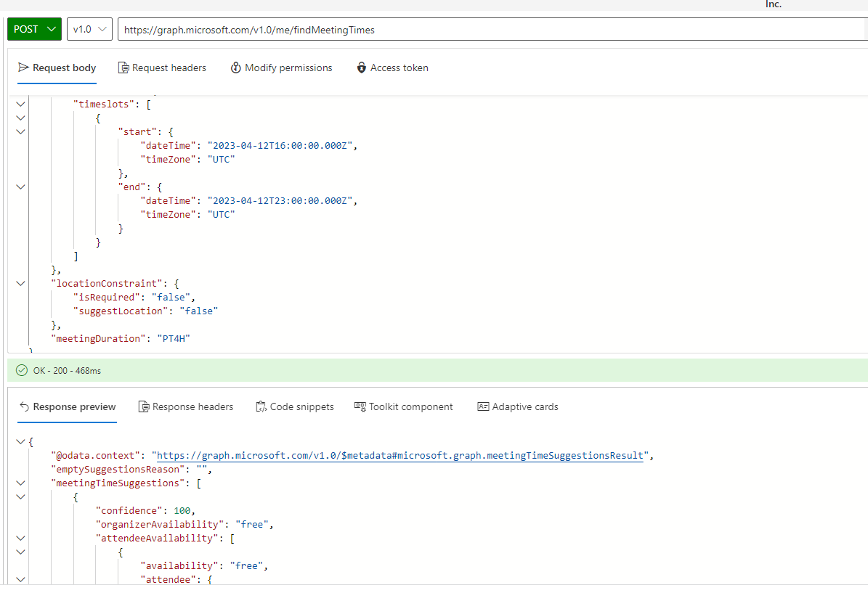Open the @odata.context metadata link
Screen dimensions: 868x593
coord(399,455)
